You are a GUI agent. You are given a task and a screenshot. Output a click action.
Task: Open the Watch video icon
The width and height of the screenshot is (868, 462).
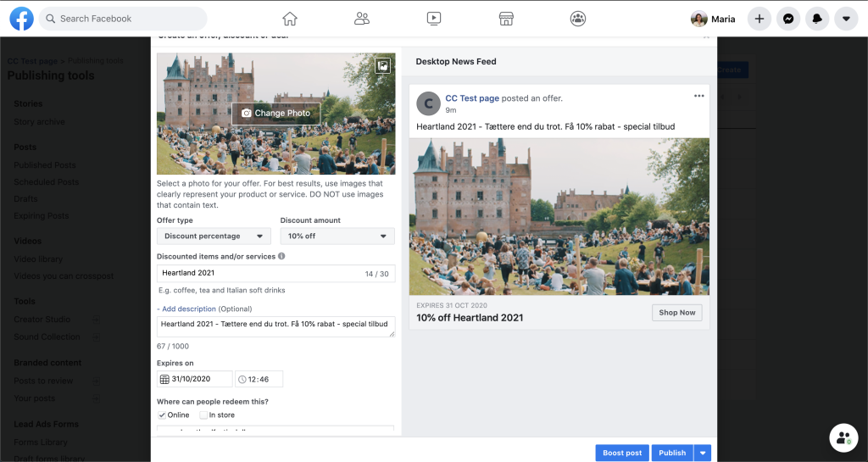[x=434, y=19]
